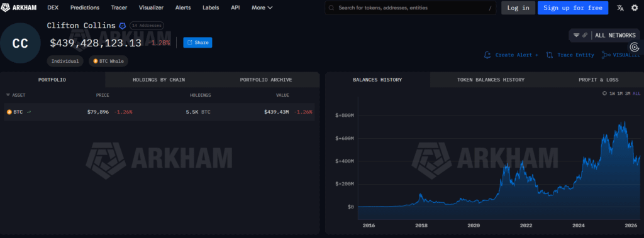
Task: Select the 3M chart range
Action: pyautogui.click(x=628, y=94)
